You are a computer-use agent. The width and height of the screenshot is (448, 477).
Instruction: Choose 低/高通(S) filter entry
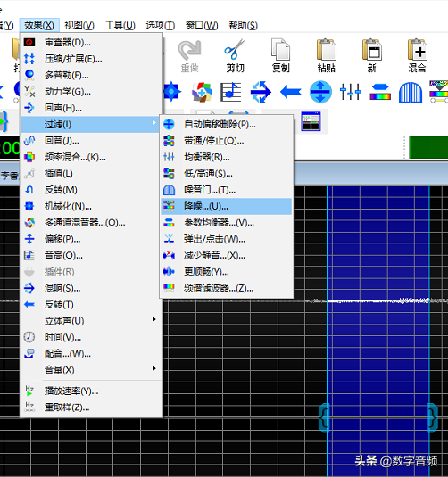[226, 174]
